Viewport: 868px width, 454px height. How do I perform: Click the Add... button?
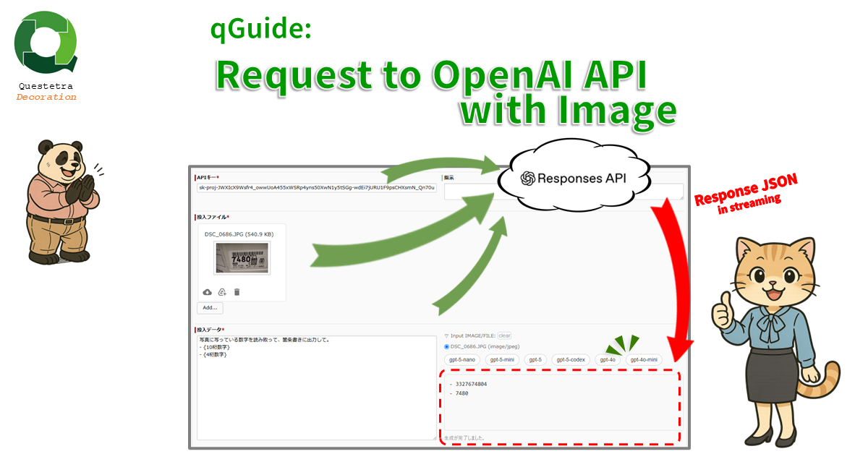pyautogui.click(x=210, y=308)
